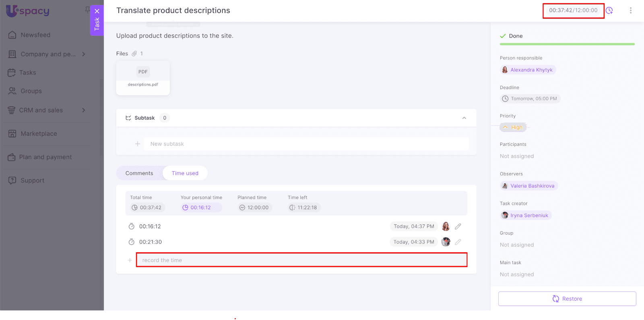Edit the 00:16:12 time entry pencil icon
The height and width of the screenshot is (320, 644).
coord(458,226)
